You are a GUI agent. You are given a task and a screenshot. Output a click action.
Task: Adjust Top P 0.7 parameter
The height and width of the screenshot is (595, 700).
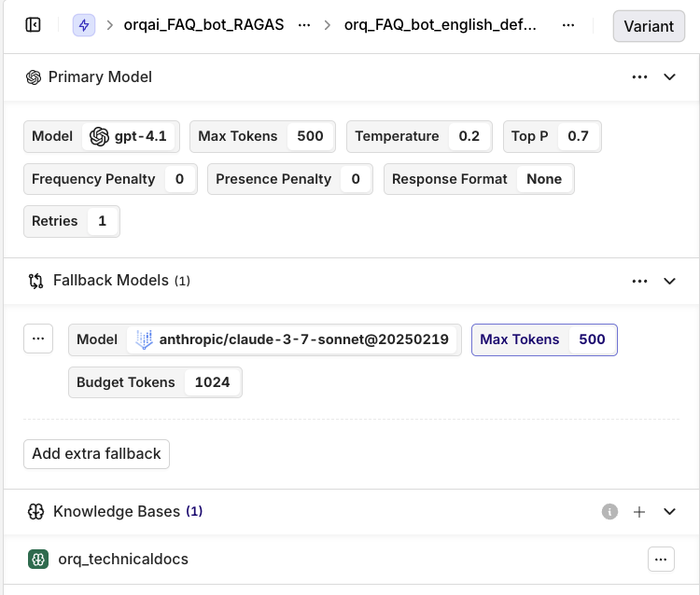[553, 136]
